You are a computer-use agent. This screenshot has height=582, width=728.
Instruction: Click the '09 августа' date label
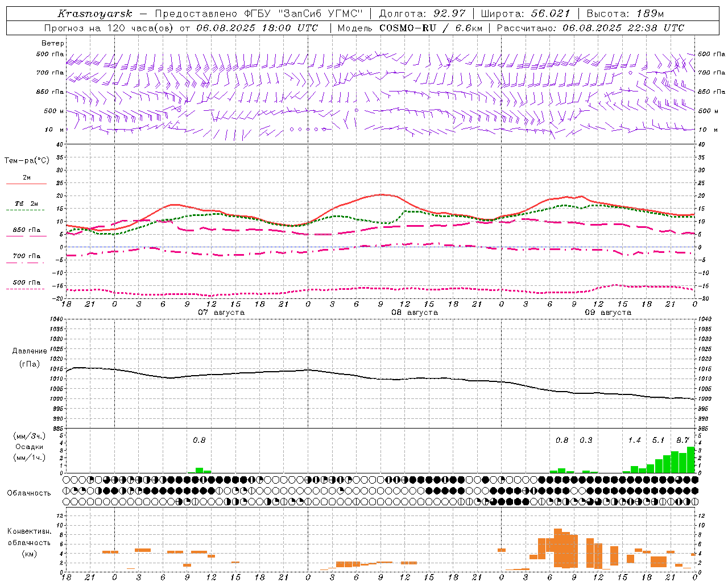click(608, 313)
